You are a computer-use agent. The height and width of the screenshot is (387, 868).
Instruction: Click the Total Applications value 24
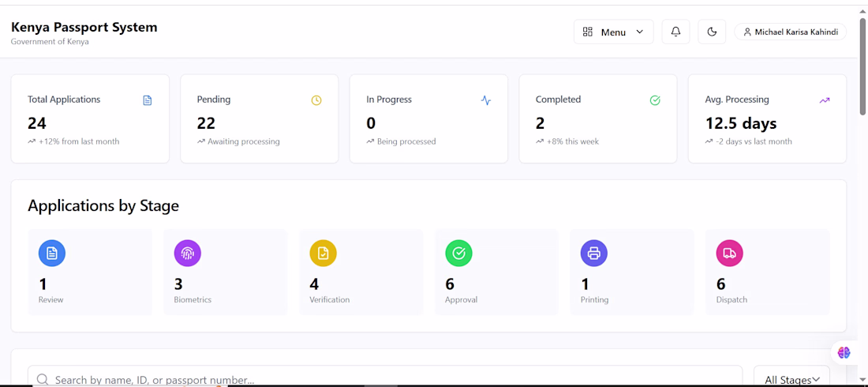(37, 123)
